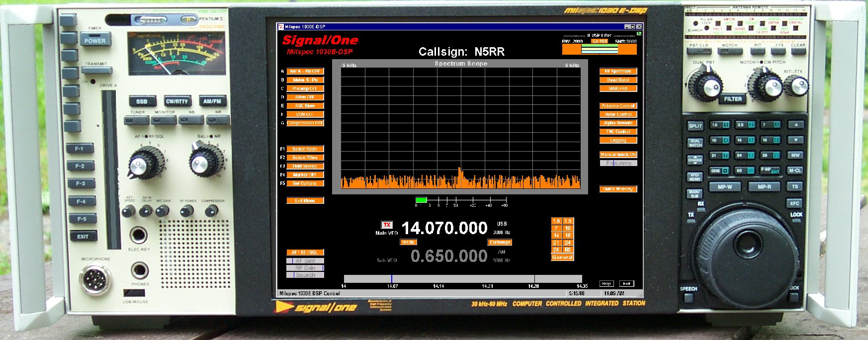Click the hardware MP-R key

click(764, 187)
